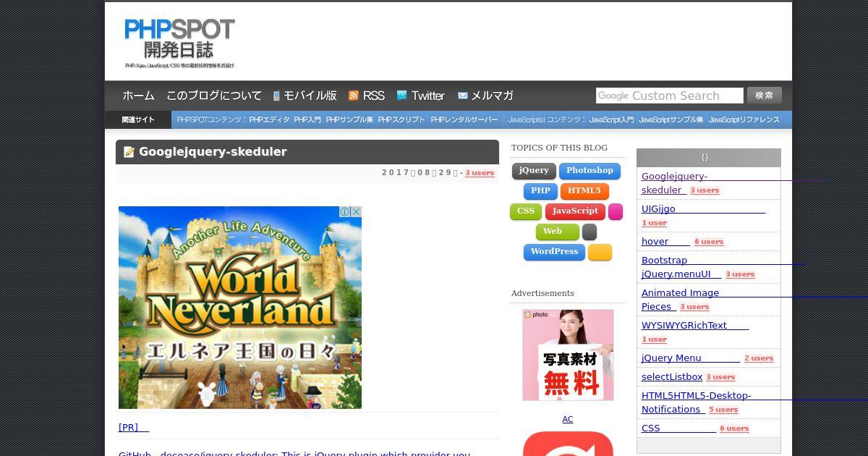The width and height of the screenshot is (868, 456).
Task: Select the JavaScript topic tag
Action: [575, 211]
